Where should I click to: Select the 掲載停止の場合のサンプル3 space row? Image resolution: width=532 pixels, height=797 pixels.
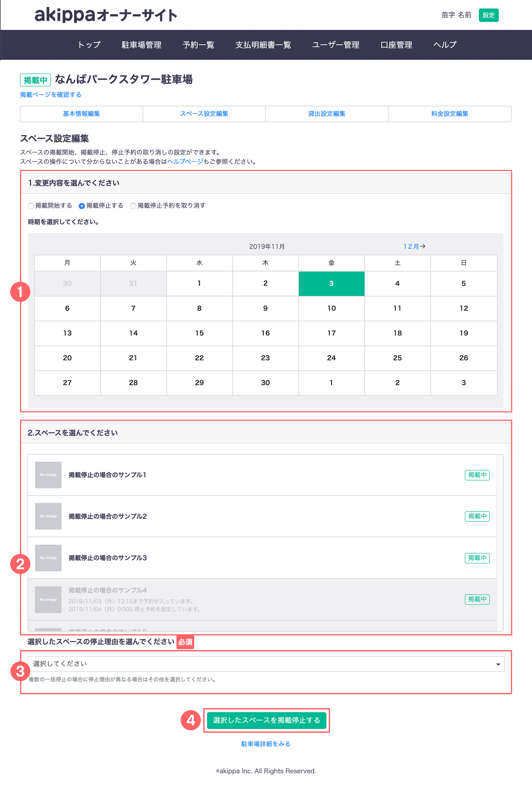point(262,558)
